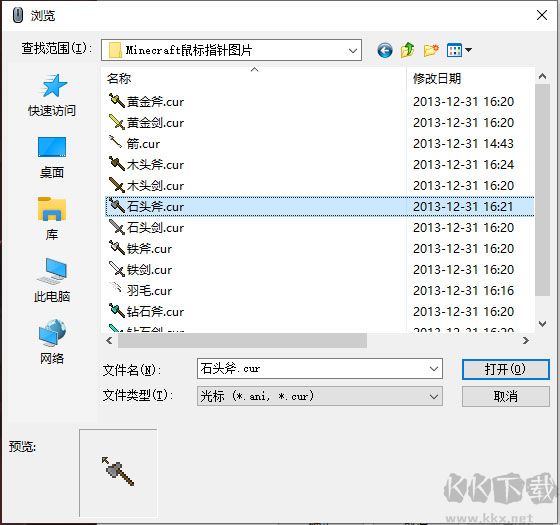This screenshot has width=560, height=525.
Task: Click the date 2013-12-31 16:16
Action: pyautogui.click(x=463, y=291)
